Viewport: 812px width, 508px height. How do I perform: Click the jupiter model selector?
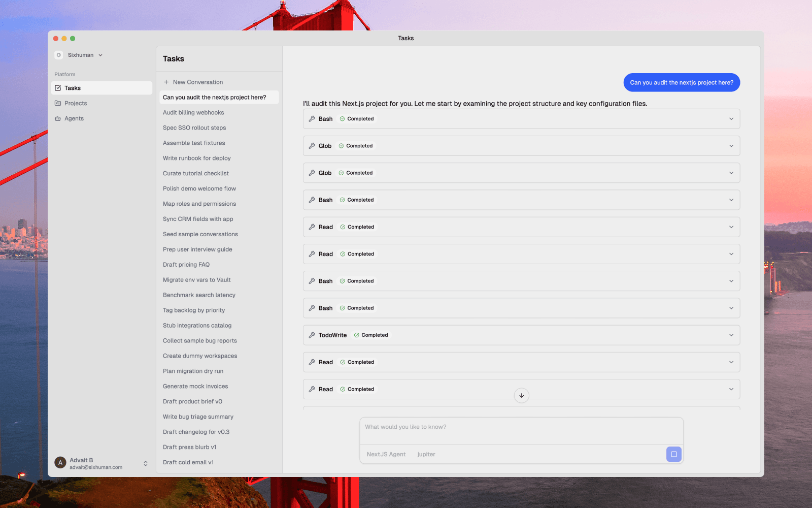[x=426, y=454]
